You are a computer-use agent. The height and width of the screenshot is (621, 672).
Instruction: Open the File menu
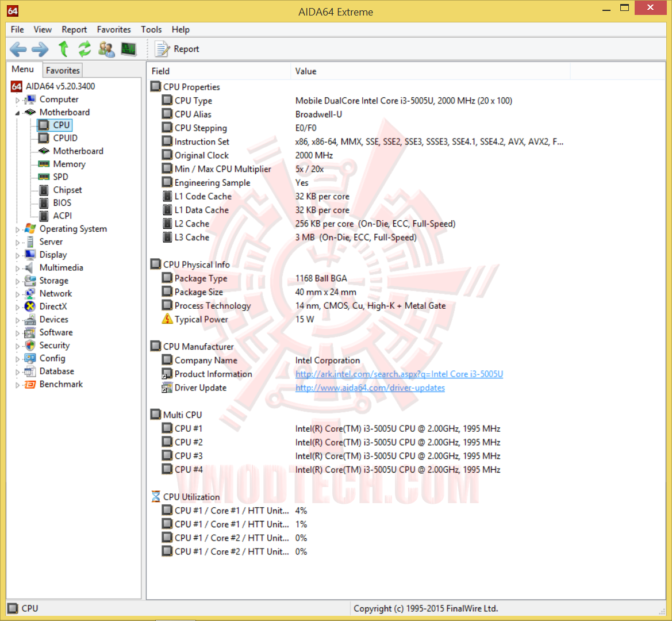click(17, 29)
